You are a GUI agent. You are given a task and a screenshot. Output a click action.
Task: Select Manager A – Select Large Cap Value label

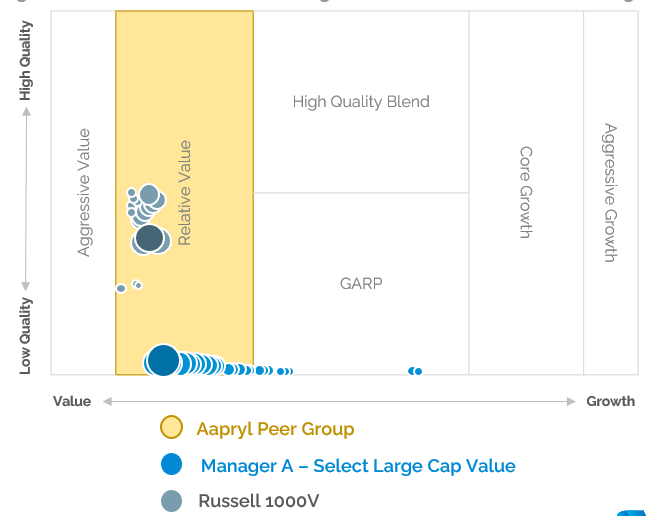coord(358,466)
